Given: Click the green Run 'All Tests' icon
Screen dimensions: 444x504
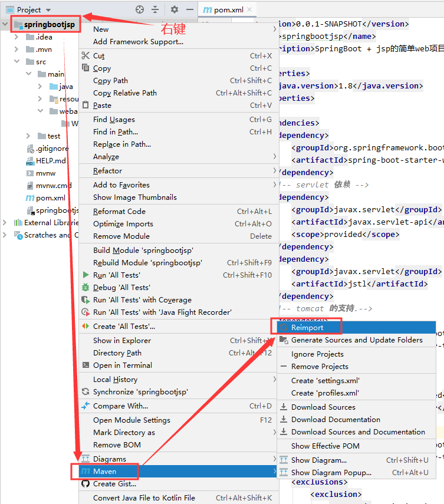Looking at the screenshot, I should [86, 274].
